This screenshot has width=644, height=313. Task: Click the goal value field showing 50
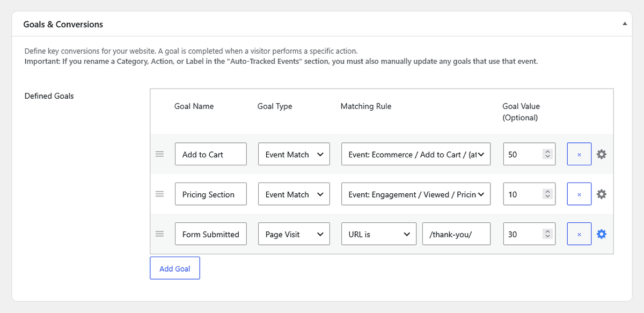pos(529,154)
